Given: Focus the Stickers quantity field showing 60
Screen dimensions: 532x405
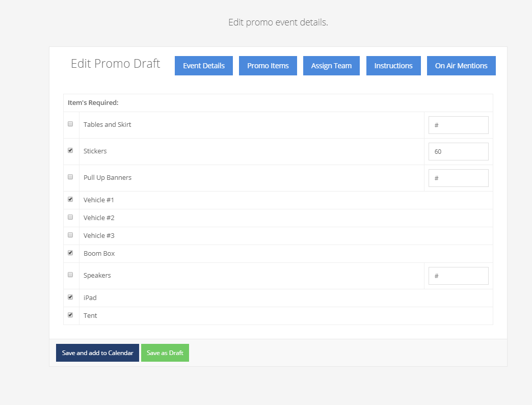Looking at the screenshot, I should tap(458, 151).
